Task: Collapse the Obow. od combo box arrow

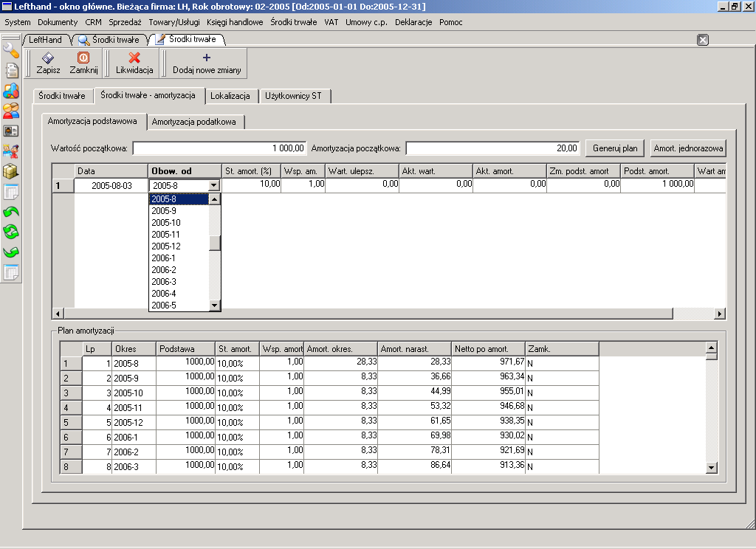Action: pos(214,185)
